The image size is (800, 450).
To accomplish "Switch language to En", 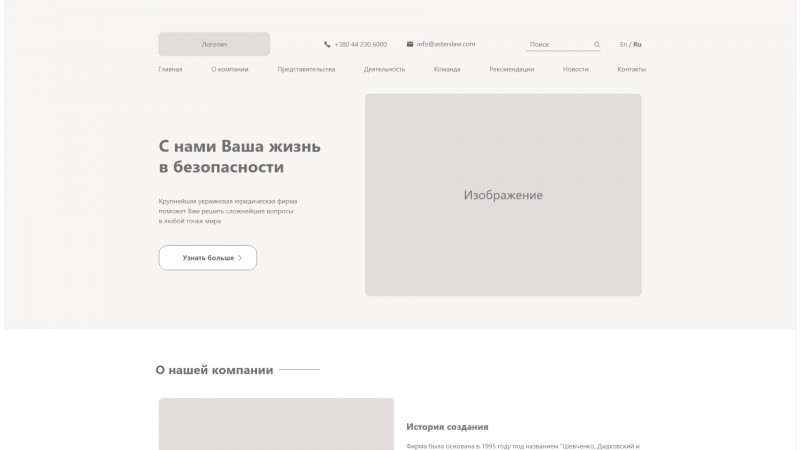I will [623, 44].
